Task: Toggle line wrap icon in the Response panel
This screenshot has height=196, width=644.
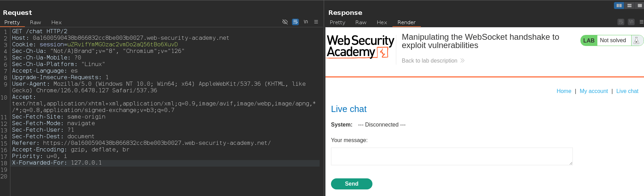Action: pos(621,22)
